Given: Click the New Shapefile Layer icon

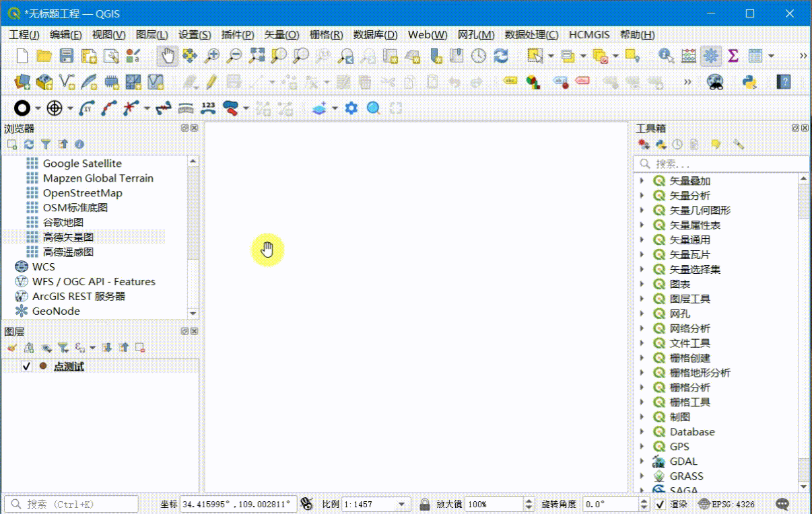Looking at the screenshot, I should (x=67, y=82).
